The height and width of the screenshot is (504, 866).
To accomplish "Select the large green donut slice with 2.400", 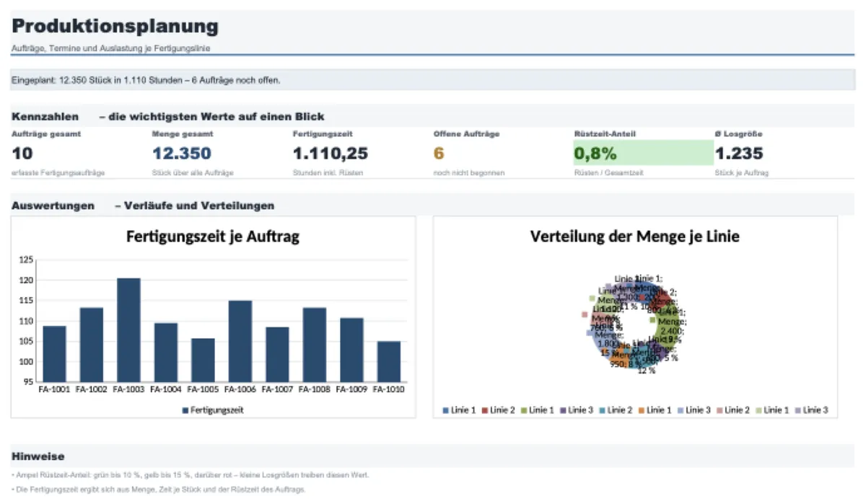I will tap(668, 324).
